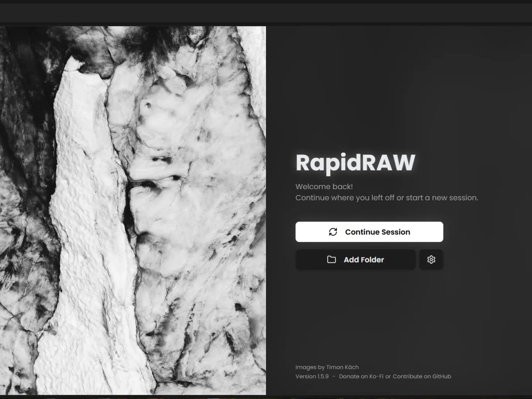Screen dimensions: 532x399
Task: Select the Version 1.5.9 text
Action: pos(312,376)
